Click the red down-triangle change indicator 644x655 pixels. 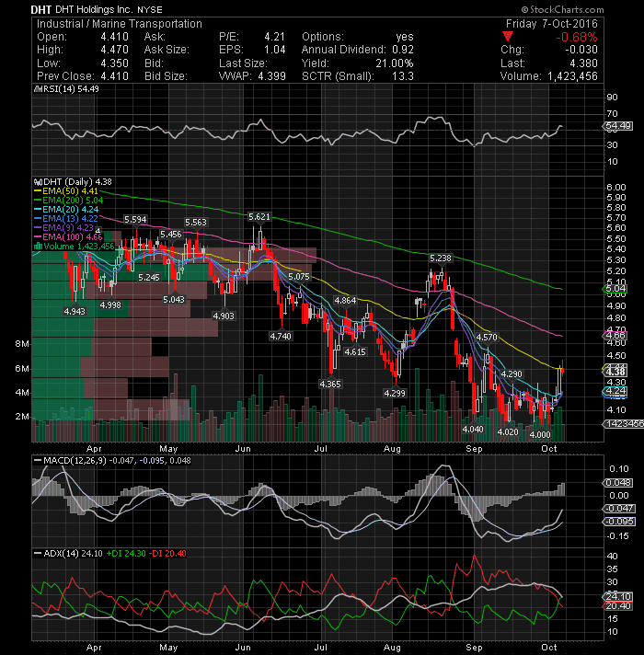pos(508,37)
